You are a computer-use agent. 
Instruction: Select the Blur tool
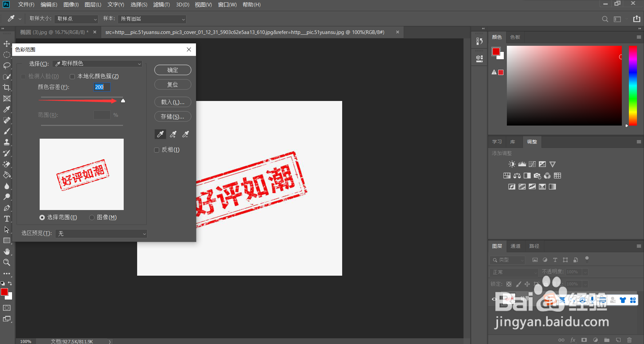[x=7, y=186]
